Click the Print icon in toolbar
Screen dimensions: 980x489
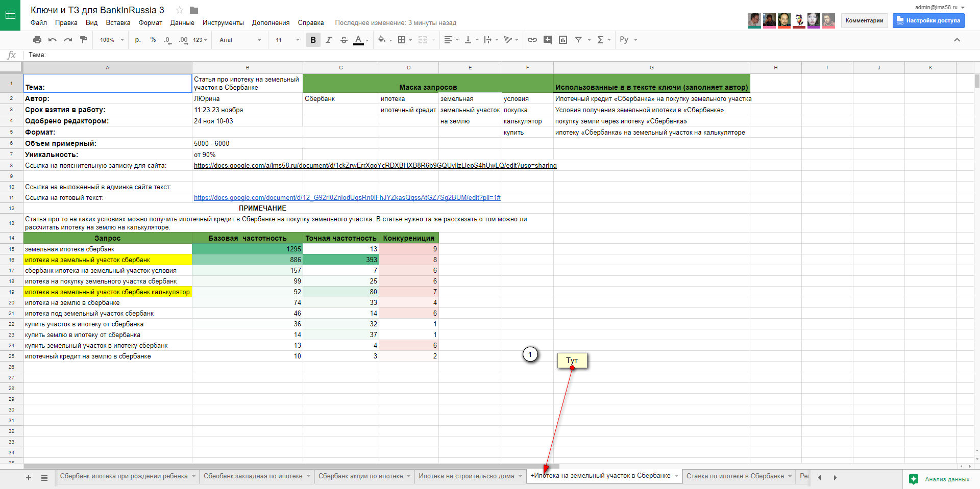click(37, 40)
